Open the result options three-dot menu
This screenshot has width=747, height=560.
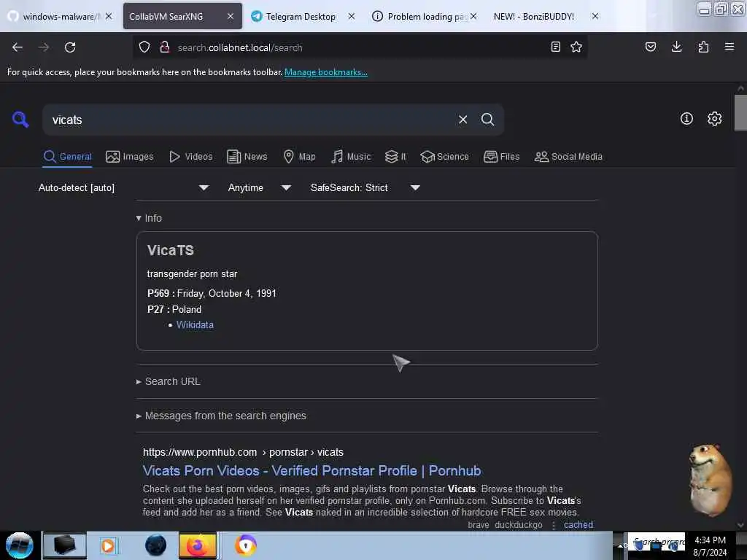tap(553, 525)
